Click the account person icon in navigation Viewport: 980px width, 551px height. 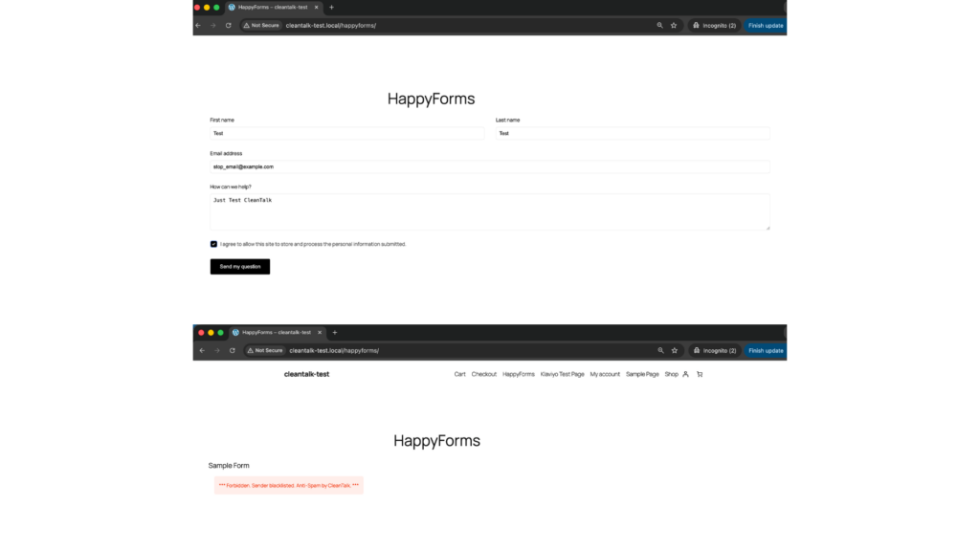tap(683, 374)
